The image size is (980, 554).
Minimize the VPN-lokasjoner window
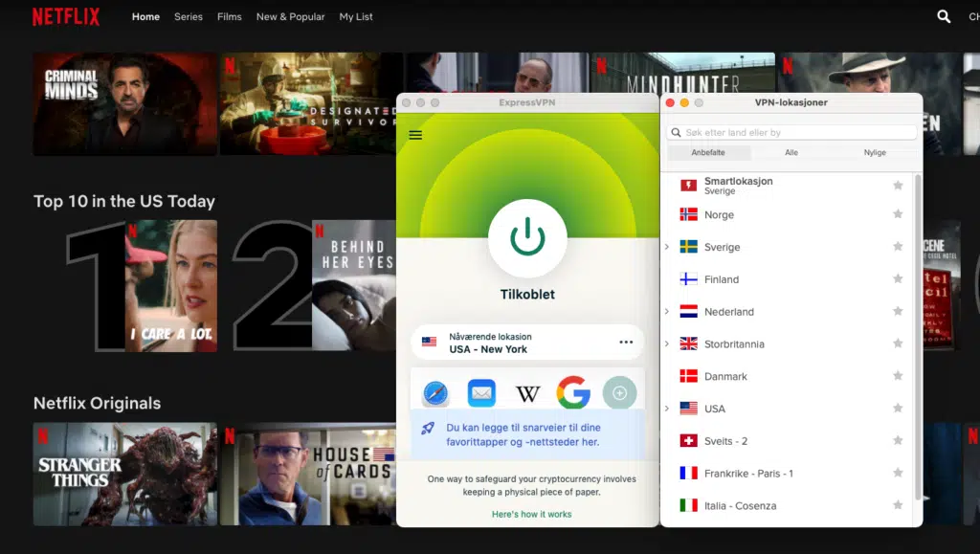coord(684,102)
